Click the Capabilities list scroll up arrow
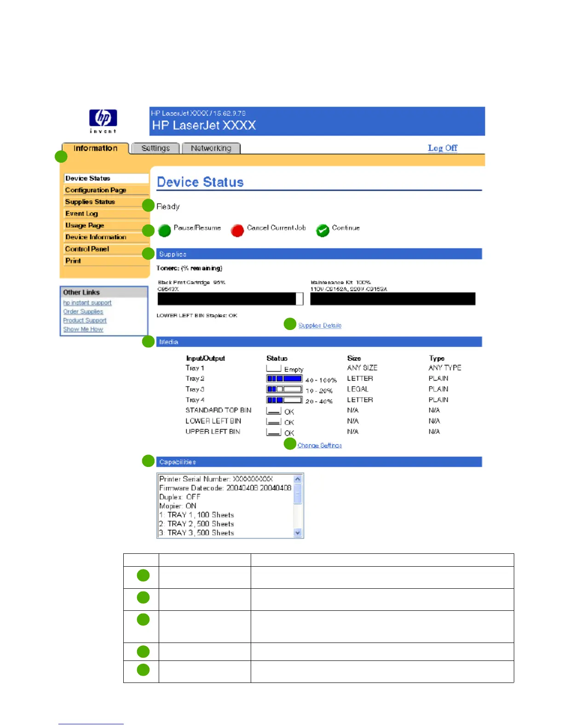Screen dimensions: 563x728 click(298, 479)
